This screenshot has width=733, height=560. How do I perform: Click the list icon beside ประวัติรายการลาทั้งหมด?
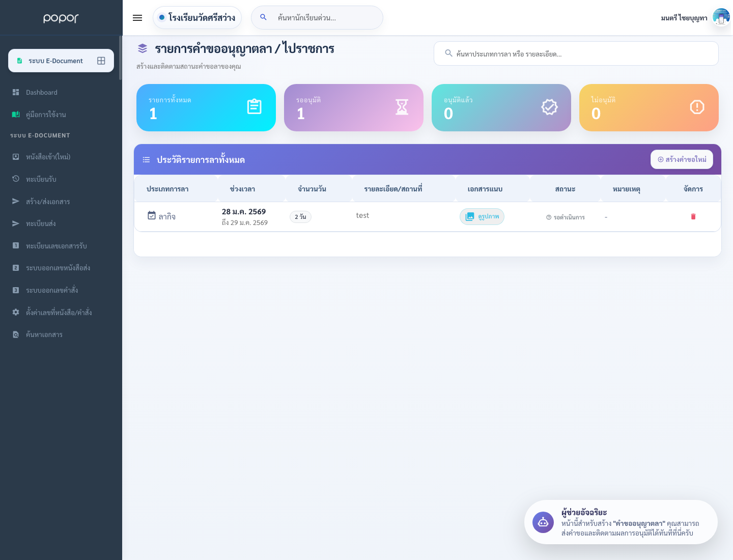(x=146, y=160)
